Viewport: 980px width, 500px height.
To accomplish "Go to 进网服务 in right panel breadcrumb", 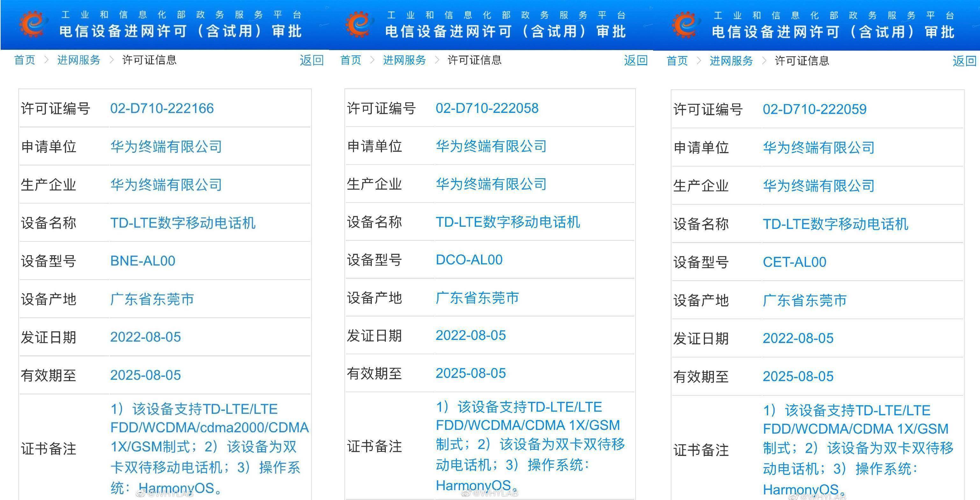I will tap(731, 61).
